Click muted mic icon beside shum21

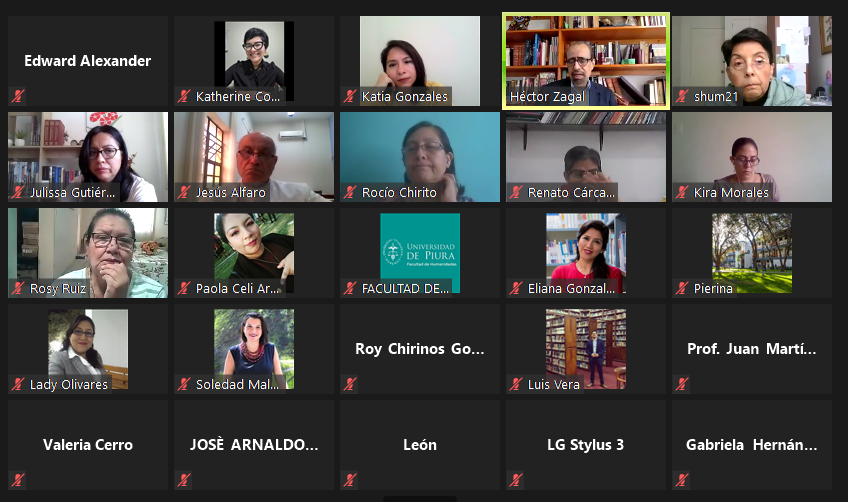(682, 96)
